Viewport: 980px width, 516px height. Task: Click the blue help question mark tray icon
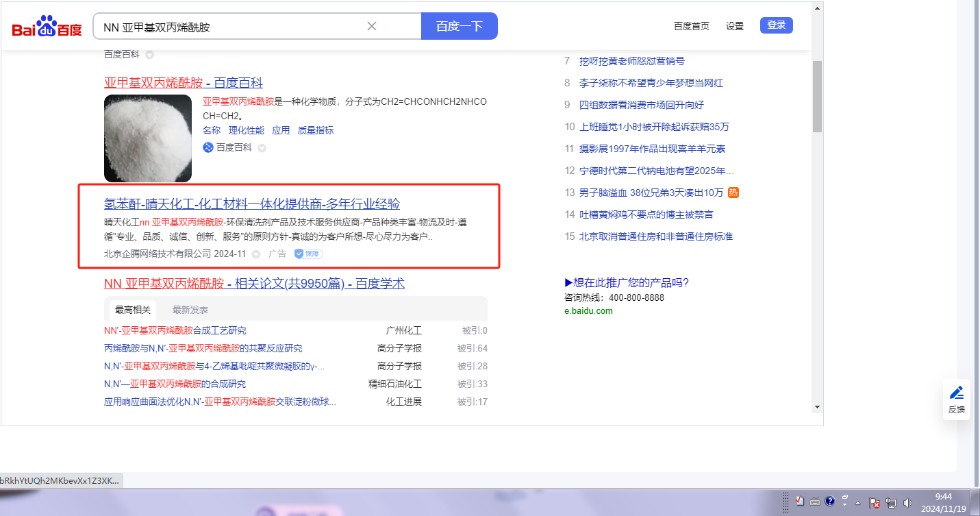(x=829, y=502)
